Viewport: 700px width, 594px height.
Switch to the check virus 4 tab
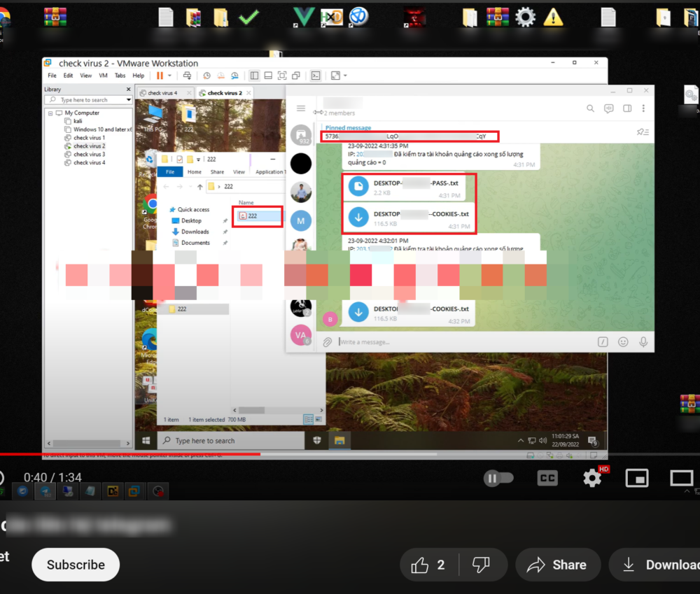(164, 92)
